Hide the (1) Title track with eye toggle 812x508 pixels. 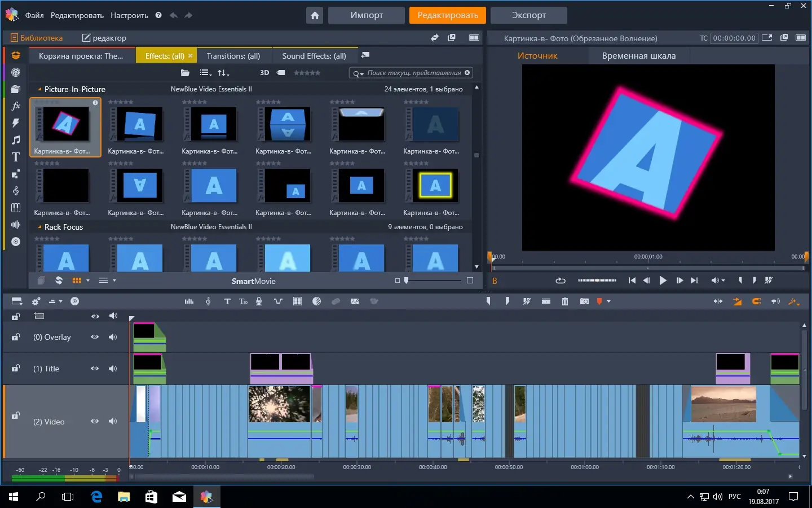95,369
